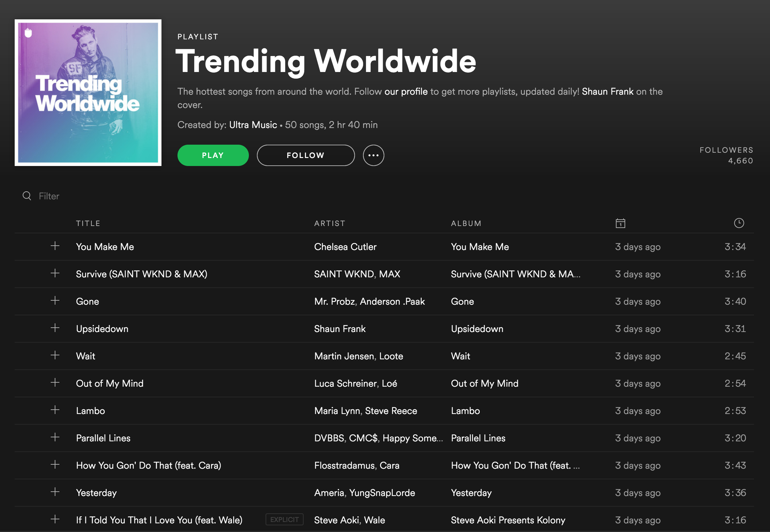Open artist Flosstradamus
Screen dimensions: 770x532
[x=344, y=466]
